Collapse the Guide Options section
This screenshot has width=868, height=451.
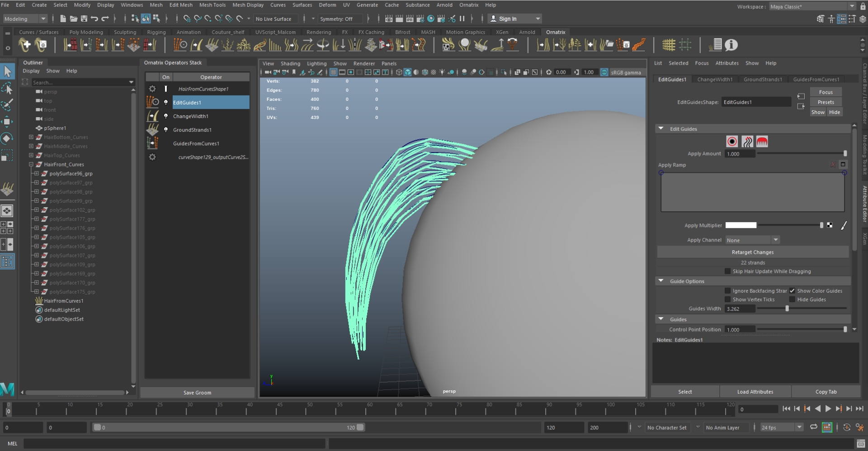click(x=661, y=281)
